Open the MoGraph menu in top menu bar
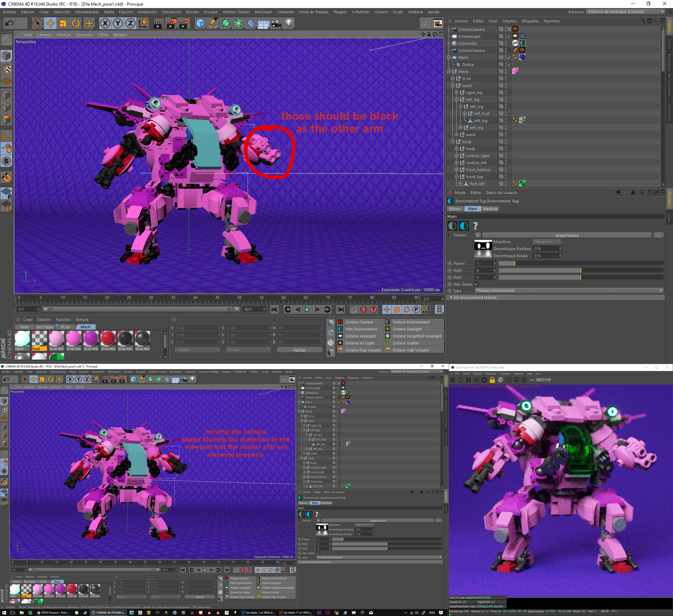 pyautogui.click(x=263, y=12)
